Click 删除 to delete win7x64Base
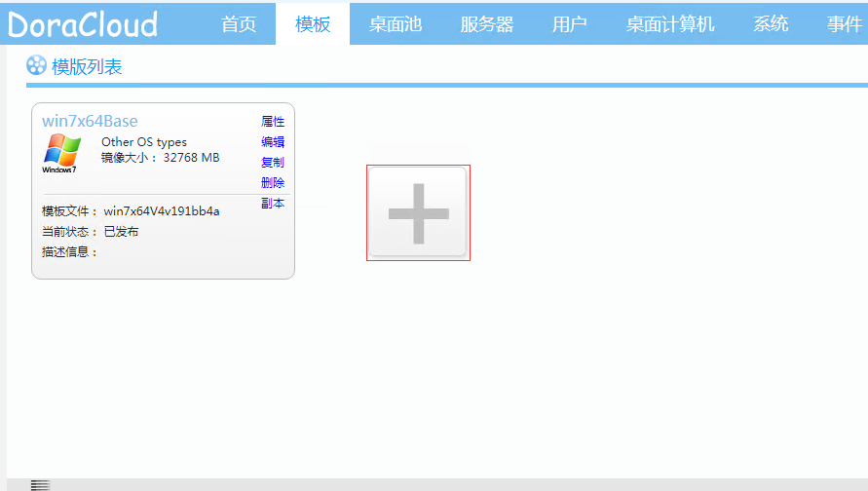This screenshot has width=868, height=491. coord(273,183)
